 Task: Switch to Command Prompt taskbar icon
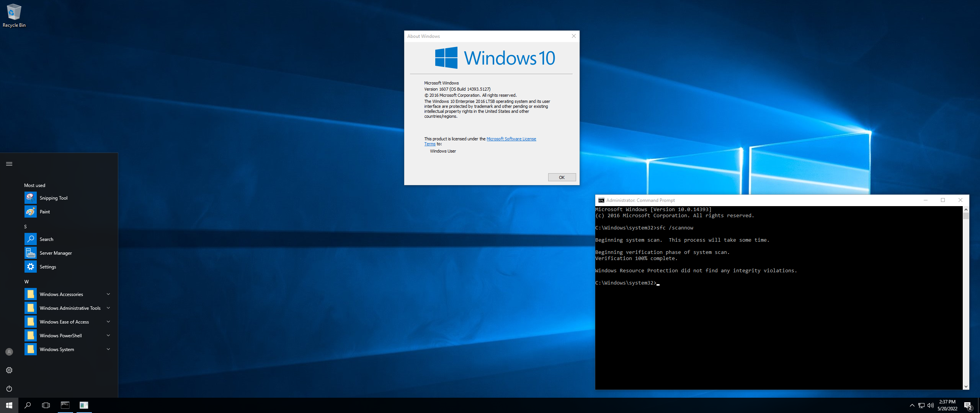[65, 405]
